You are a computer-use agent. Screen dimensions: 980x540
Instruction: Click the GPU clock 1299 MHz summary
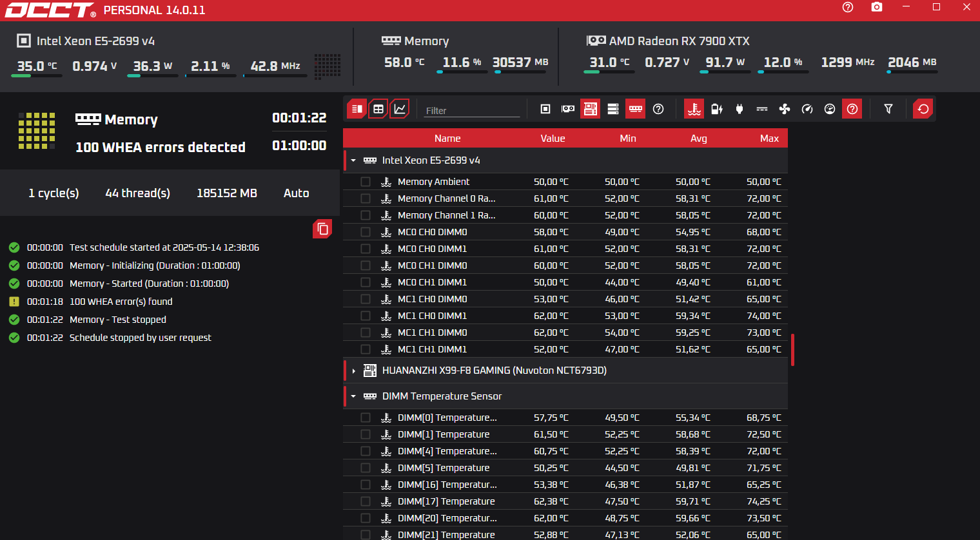(847, 63)
